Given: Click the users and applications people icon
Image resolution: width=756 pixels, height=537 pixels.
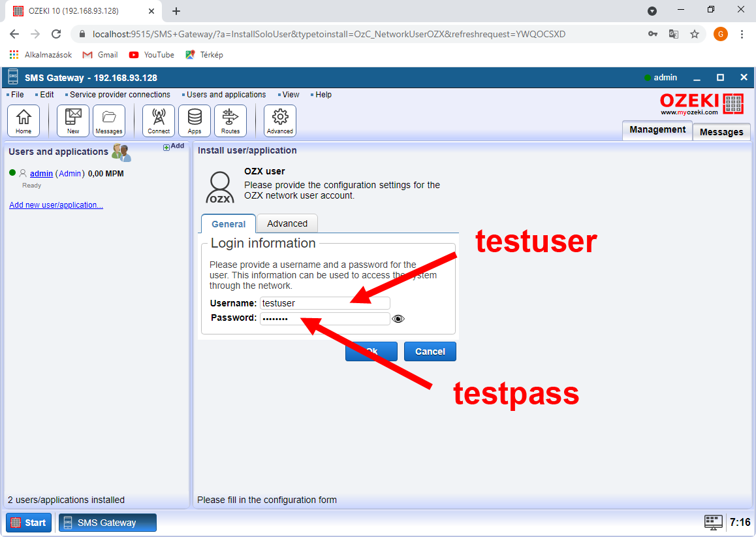Looking at the screenshot, I should pos(121,152).
